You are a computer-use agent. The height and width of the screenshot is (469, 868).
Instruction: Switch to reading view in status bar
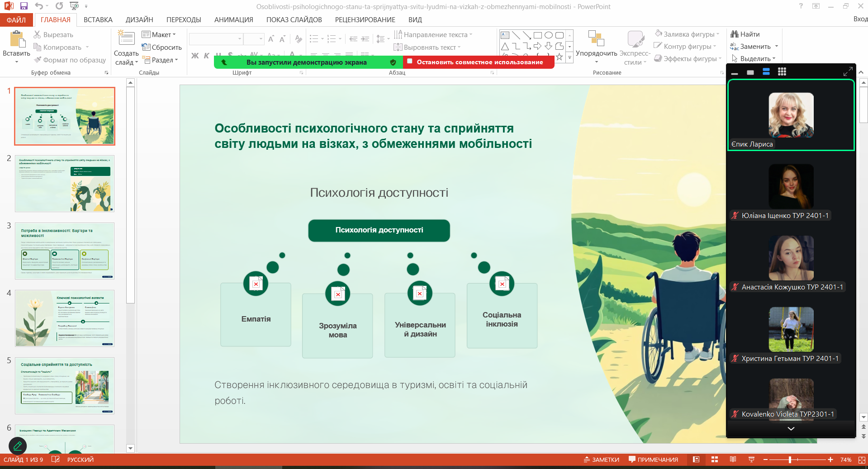pyautogui.click(x=733, y=460)
